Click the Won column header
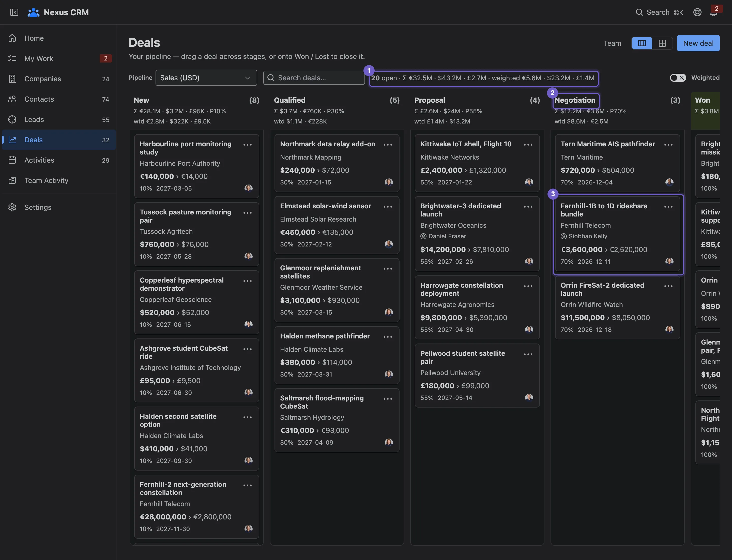732x560 pixels. point(703,100)
